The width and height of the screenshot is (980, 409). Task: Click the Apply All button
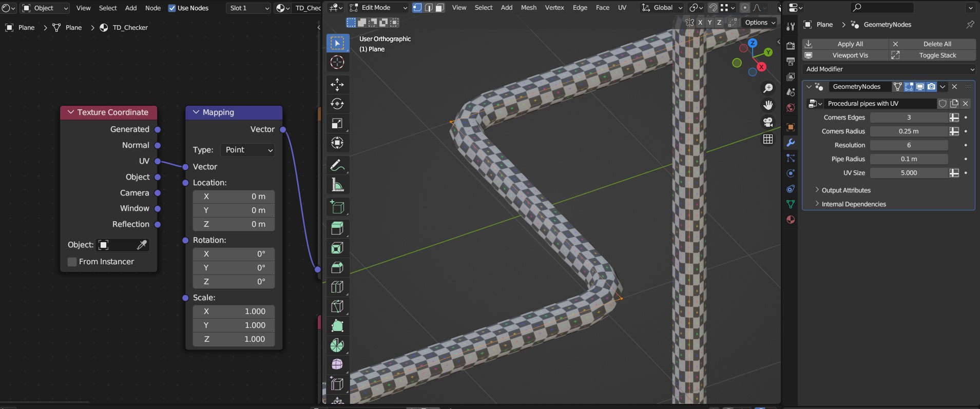coord(850,44)
